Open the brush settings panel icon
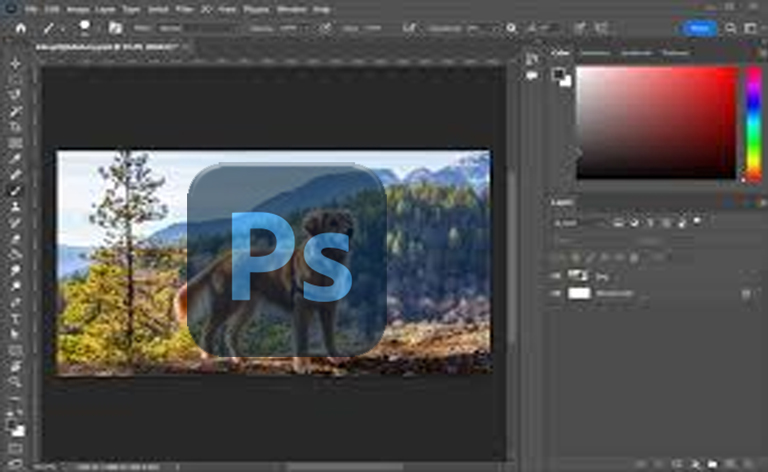 pos(115,28)
